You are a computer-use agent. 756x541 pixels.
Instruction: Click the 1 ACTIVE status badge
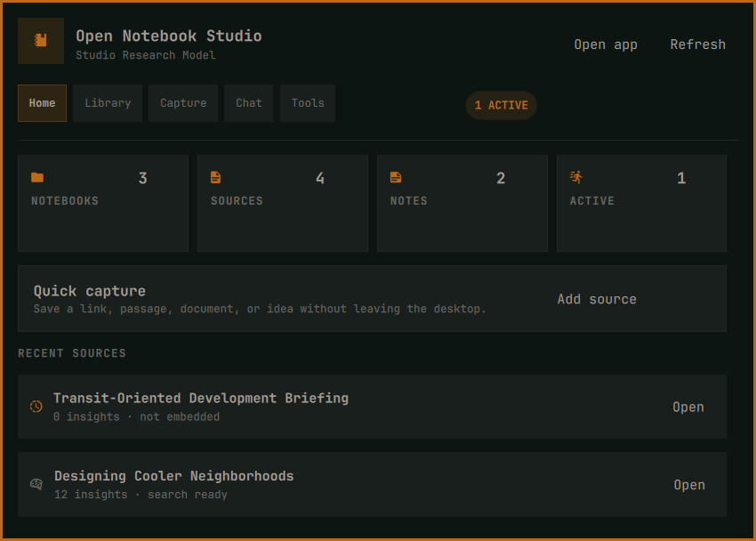click(x=502, y=105)
